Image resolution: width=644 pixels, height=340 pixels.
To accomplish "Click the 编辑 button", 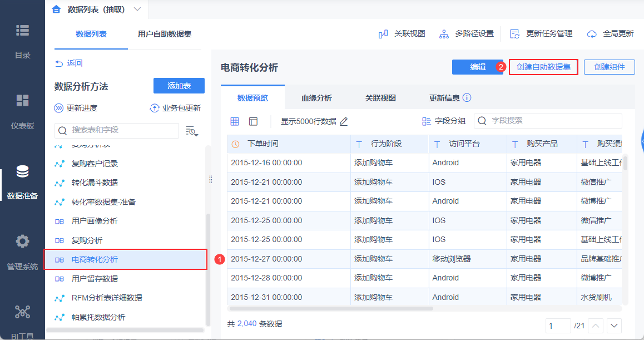I will click(478, 67).
